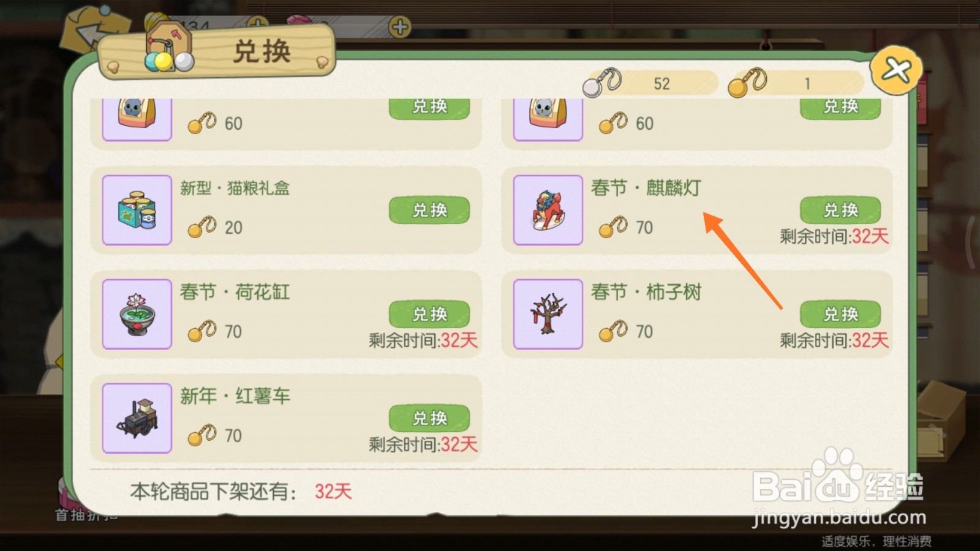Exchange the 新型·猫粮礼盒 with 兑换
The height and width of the screenshot is (551, 980).
(x=429, y=210)
